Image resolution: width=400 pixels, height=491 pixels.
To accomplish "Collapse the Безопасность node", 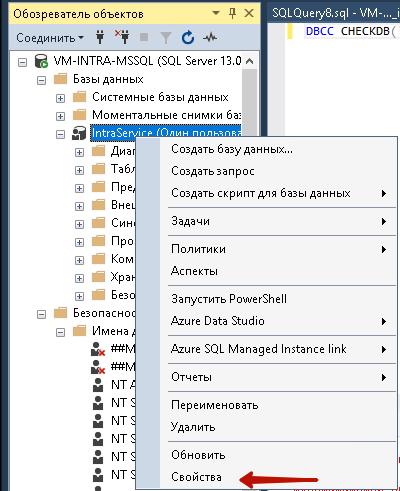I will (41, 314).
